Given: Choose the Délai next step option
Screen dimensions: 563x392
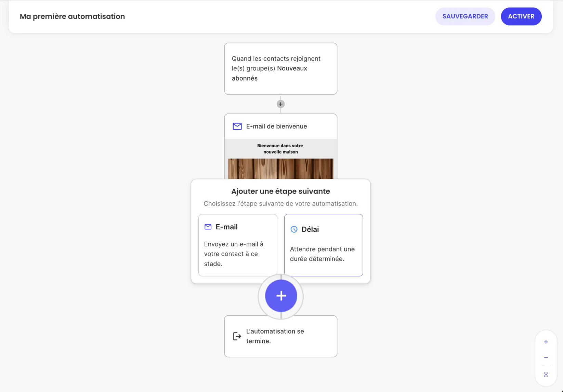Looking at the screenshot, I should tap(323, 245).
